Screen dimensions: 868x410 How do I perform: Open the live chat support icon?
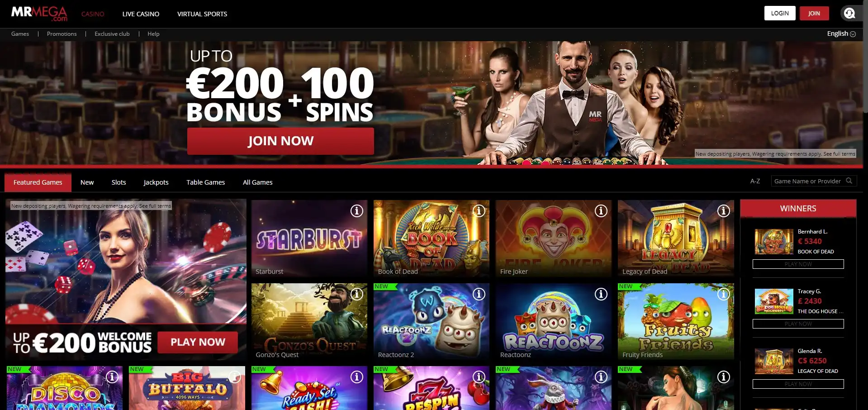[849, 13]
